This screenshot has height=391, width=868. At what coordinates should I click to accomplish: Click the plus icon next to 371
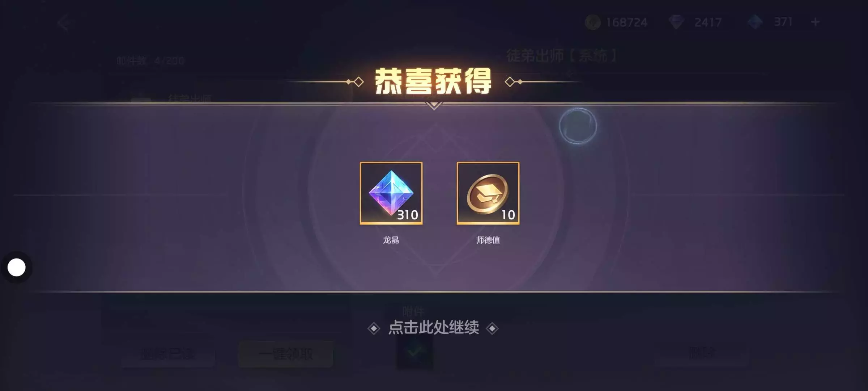click(x=815, y=22)
